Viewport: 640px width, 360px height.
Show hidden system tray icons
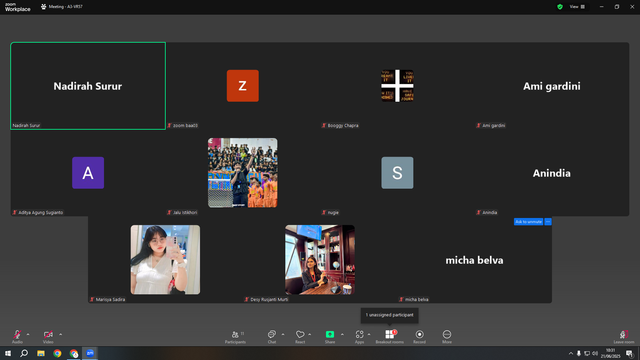click(x=571, y=353)
